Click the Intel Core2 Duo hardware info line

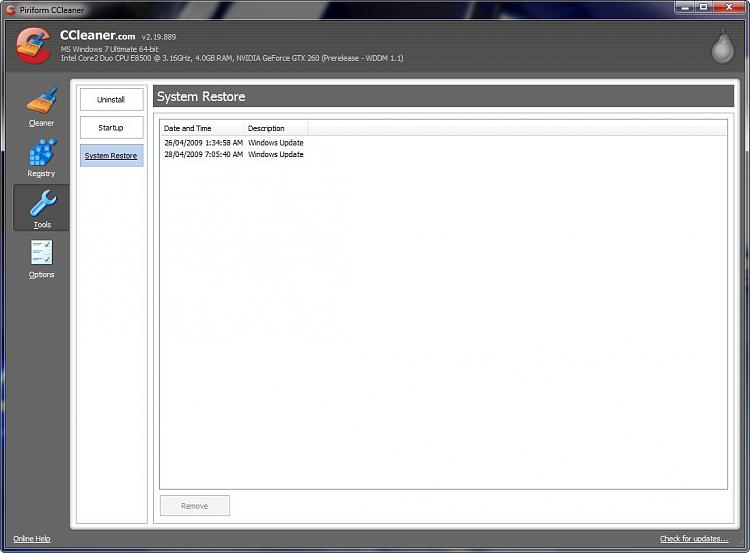232,58
